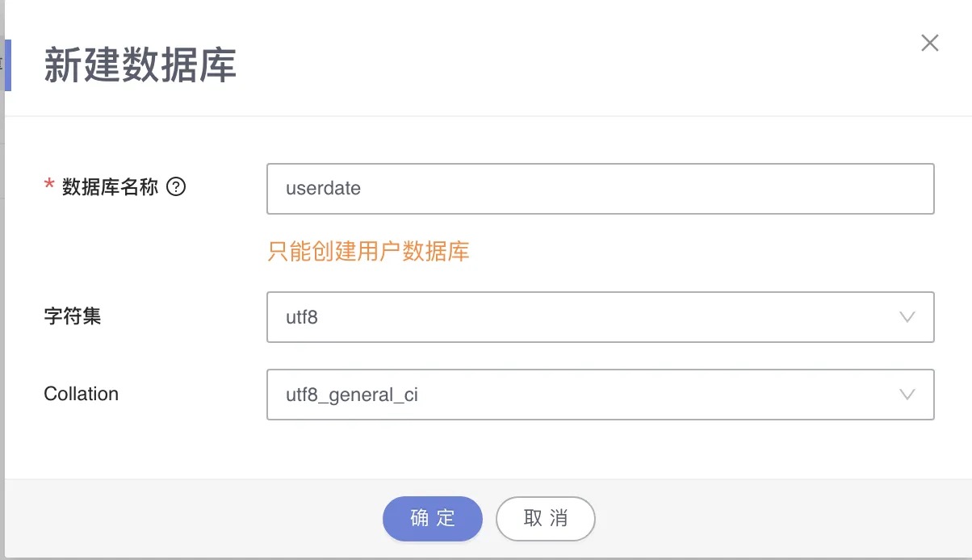The width and height of the screenshot is (972, 560).
Task: Close the 新建数据库 dialog with X
Action: point(930,44)
